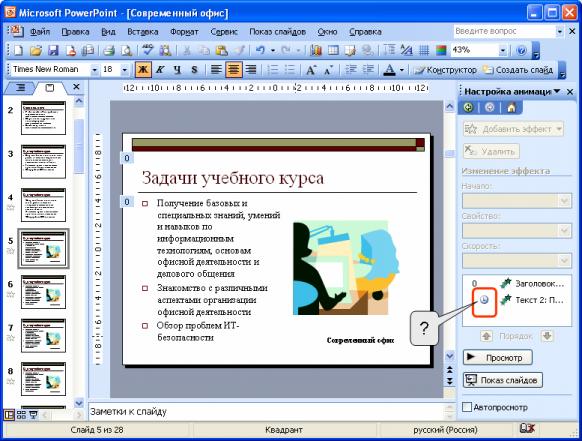The width and height of the screenshot is (582, 441).
Task: Switch to Normal view at bottom left
Action: tap(9, 415)
